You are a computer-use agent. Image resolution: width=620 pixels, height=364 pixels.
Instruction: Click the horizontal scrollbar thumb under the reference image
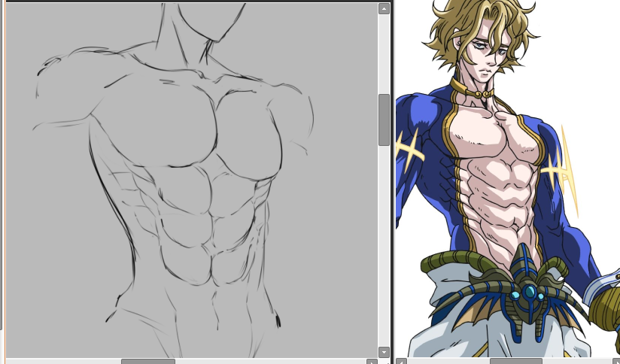(x=516, y=361)
